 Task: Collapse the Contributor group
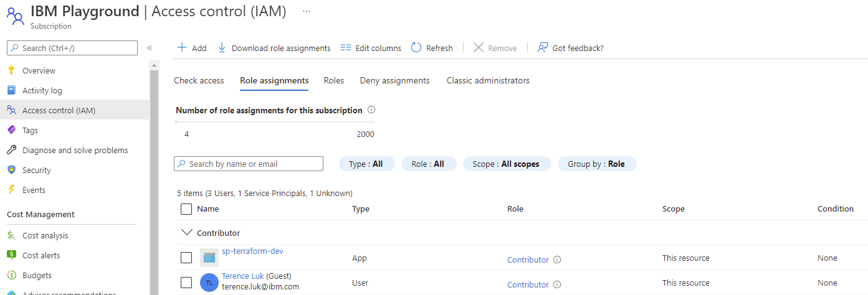(186, 233)
